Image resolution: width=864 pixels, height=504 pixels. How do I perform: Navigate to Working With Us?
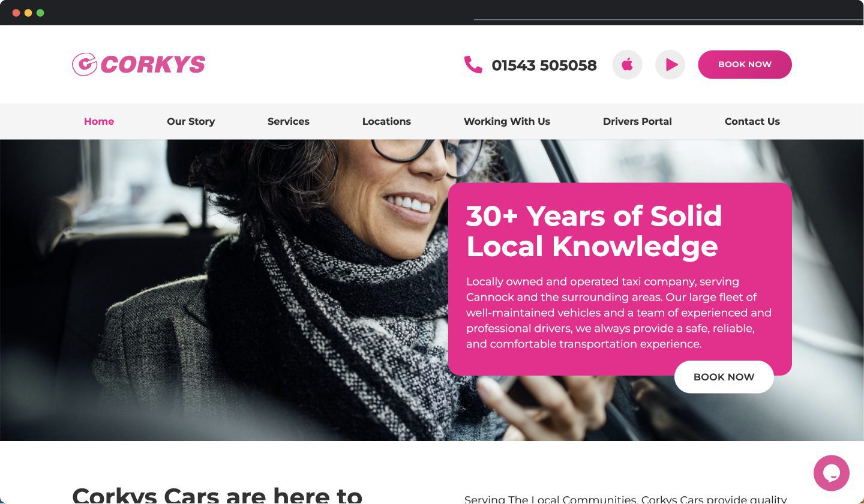507,121
